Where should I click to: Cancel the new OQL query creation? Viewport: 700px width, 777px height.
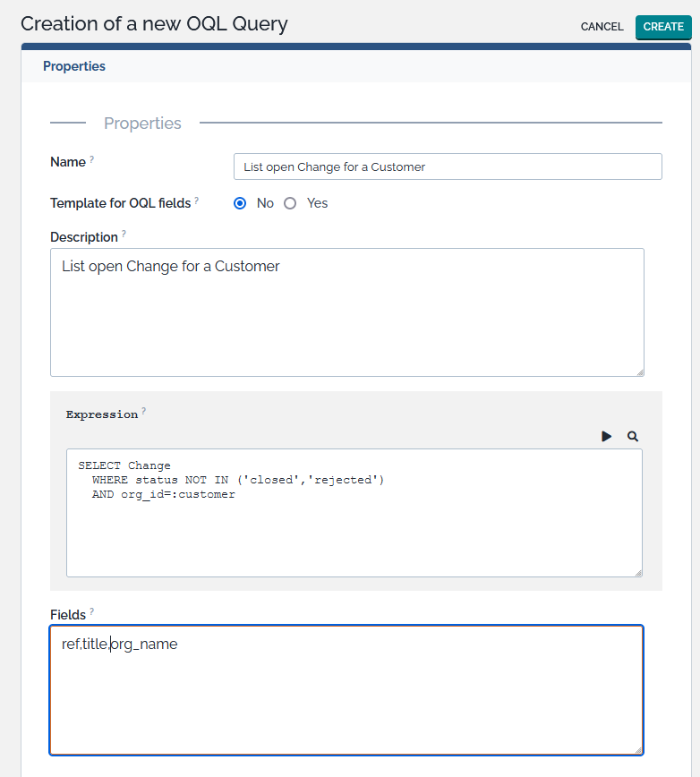602,27
